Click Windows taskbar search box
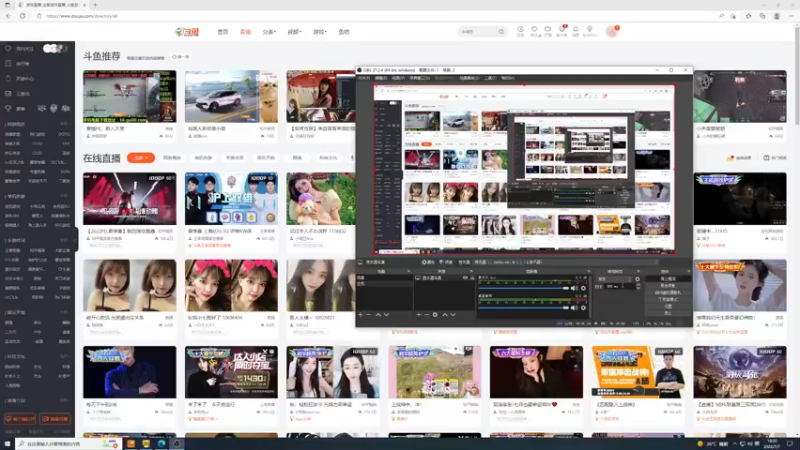Viewport: 800px width, 450px height. pos(67,444)
